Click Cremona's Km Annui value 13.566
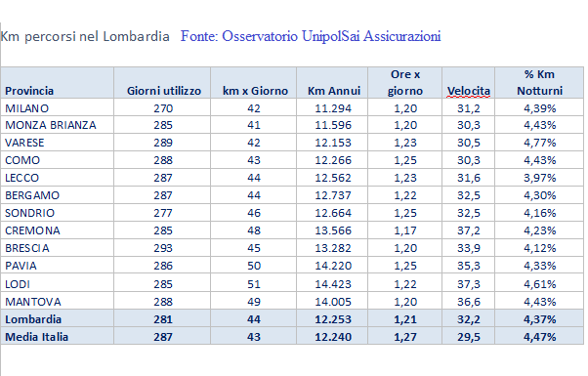Viewport: 588px width, 376px height. click(x=333, y=230)
